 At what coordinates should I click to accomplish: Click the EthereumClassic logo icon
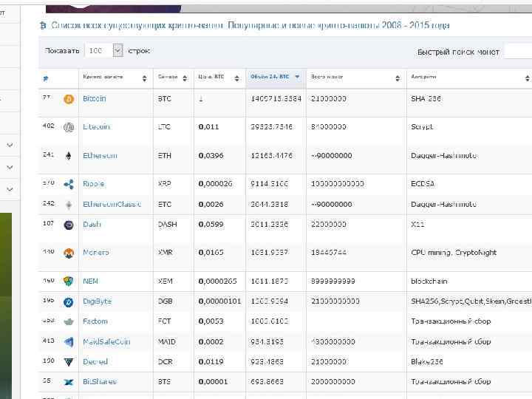(69, 205)
